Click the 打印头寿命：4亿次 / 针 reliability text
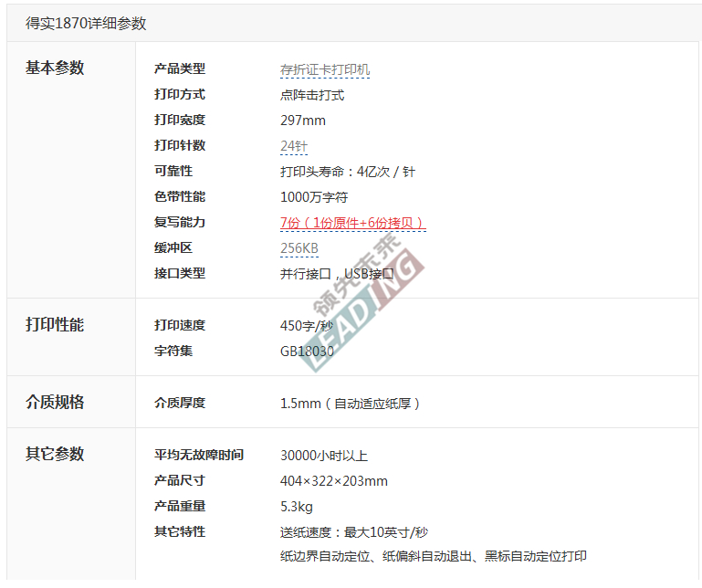This screenshot has width=702, height=588. coord(347,172)
